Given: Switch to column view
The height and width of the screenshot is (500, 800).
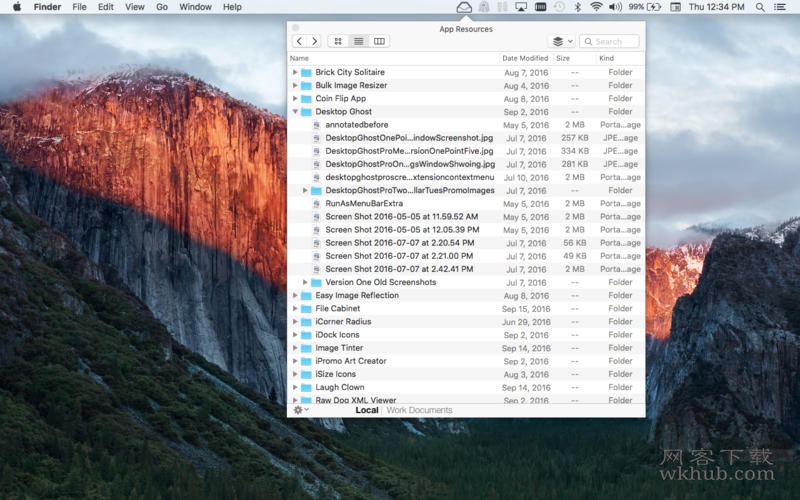Looking at the screenshot, I should (x=379, y=41).
